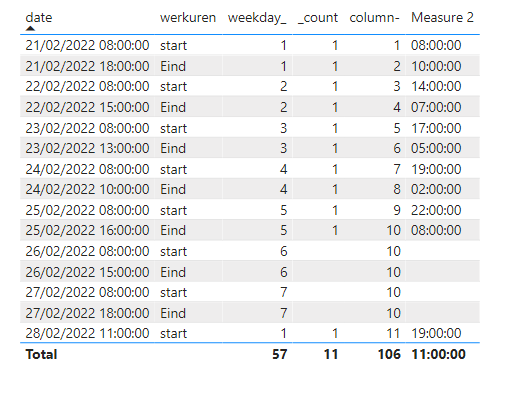Click the ascending sort arrow under date
The height and width of the screenshot is (395, 525).
[x=30, y=28]
